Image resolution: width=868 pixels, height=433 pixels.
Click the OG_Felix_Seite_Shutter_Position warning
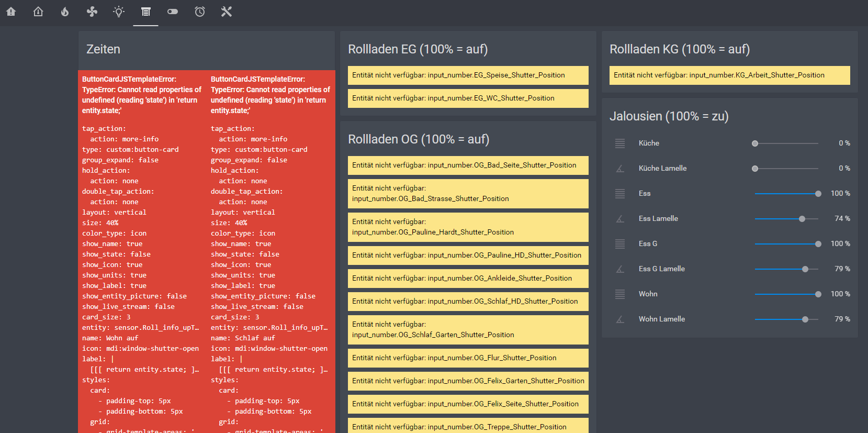click(468, 404)
